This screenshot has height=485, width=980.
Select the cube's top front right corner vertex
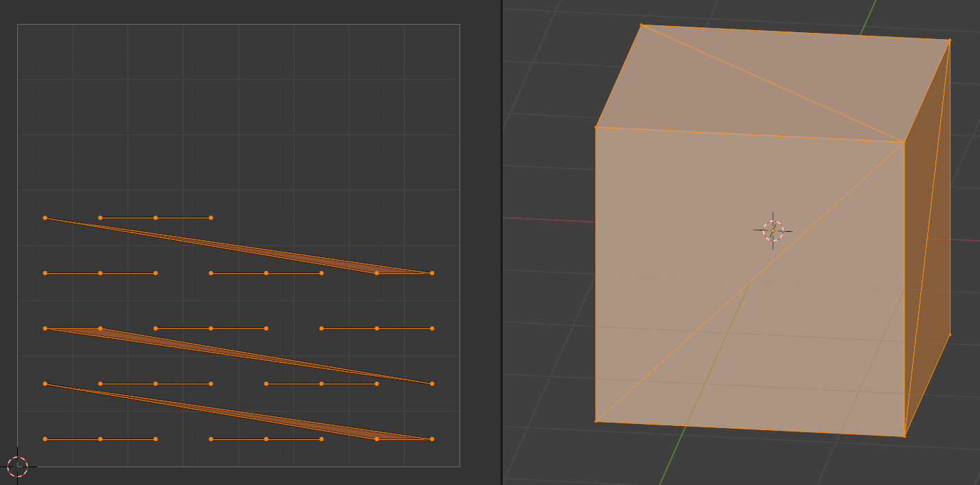point(904,142)
